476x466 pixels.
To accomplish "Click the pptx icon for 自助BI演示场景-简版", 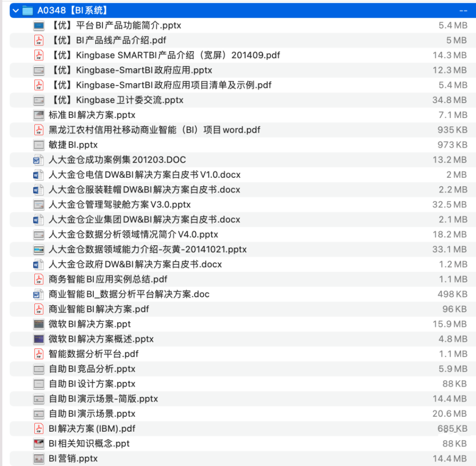I will (39, 399).
